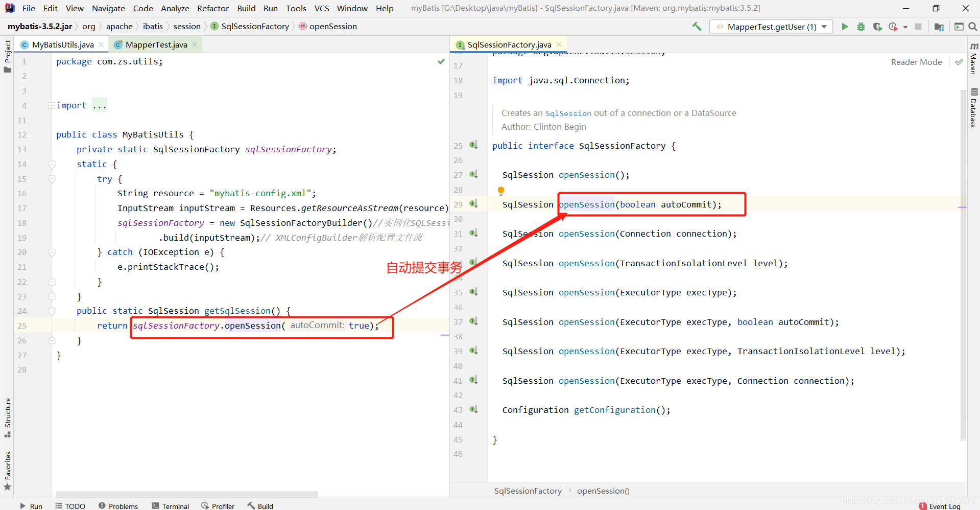Run MapperTest.getUser with the green play icon
This screenshot has height=510, width=980.
845,27
